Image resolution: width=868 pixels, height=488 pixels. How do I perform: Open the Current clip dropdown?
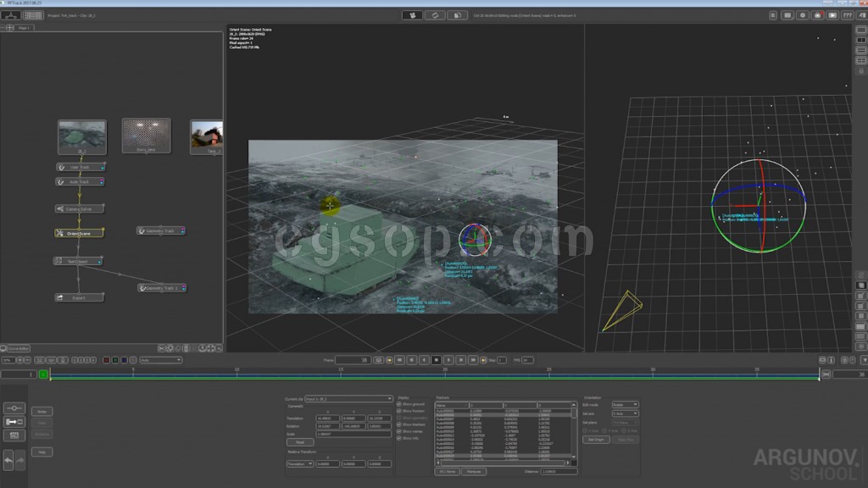[x=348, y=399]
